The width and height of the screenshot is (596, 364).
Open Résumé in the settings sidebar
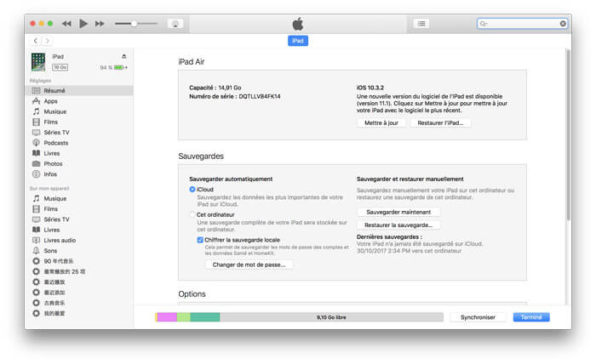(79, 90)
